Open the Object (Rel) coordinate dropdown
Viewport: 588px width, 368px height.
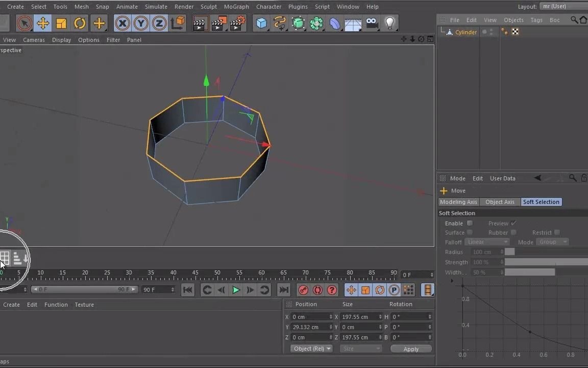311,348
